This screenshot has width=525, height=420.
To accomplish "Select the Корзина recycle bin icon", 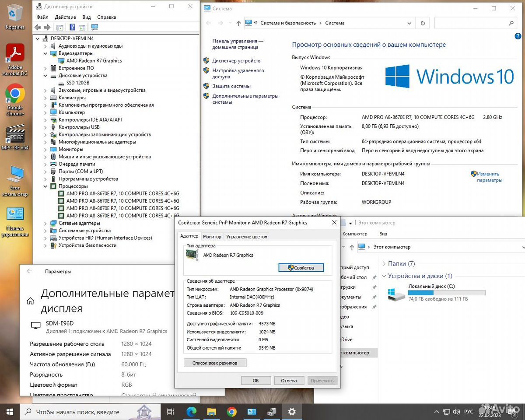I will tap(15, 17).
